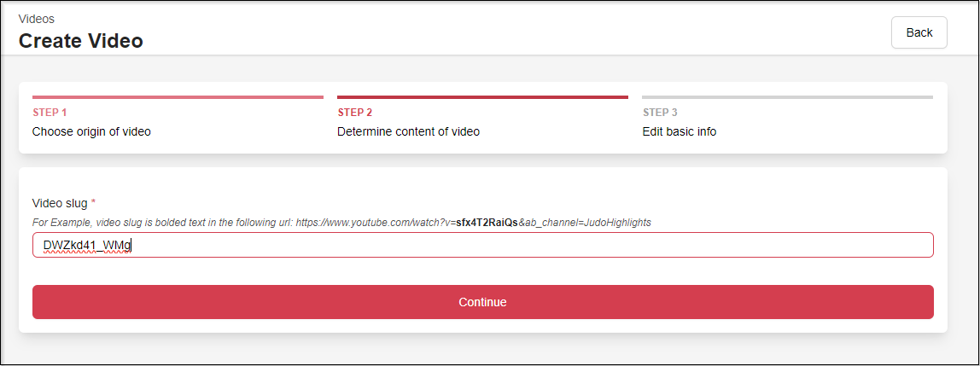
Task: Click the typed slug text DWZkd41_WMg
Action: (x=87, y=246)
